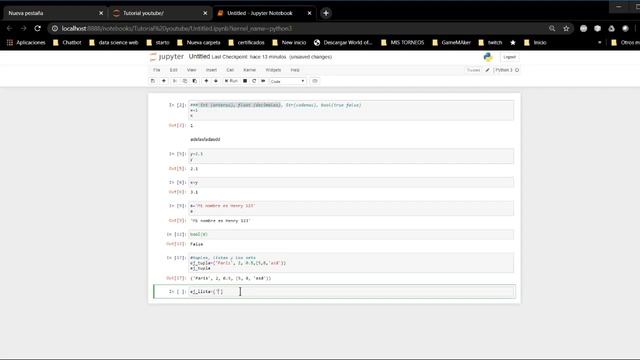The image size is (640, 360).
Task: Open the cell type Code dropdown
Action: click(x=287, y=81)
